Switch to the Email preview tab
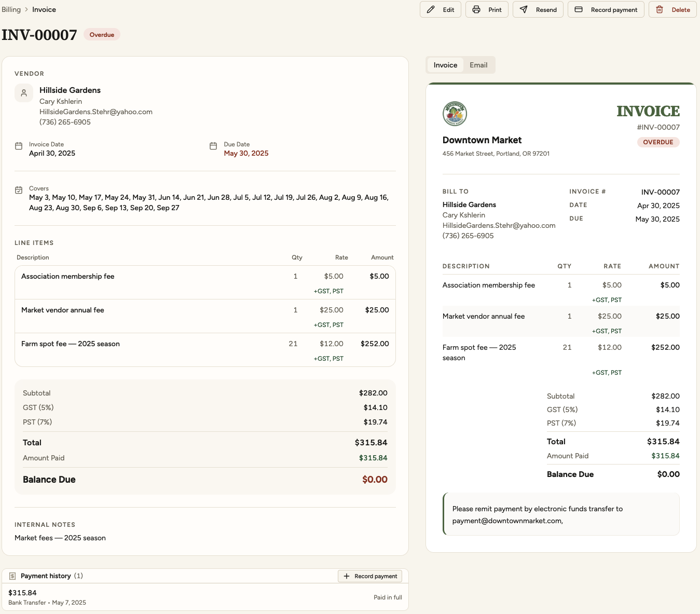Viewport: 700px width, 614px height. (478, 65)
